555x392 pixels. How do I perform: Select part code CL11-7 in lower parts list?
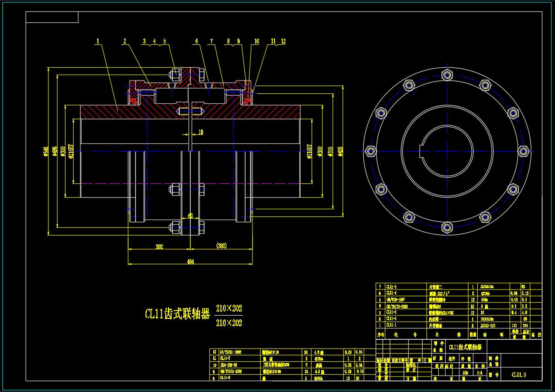pyautogui.click(x=225, y=359)
